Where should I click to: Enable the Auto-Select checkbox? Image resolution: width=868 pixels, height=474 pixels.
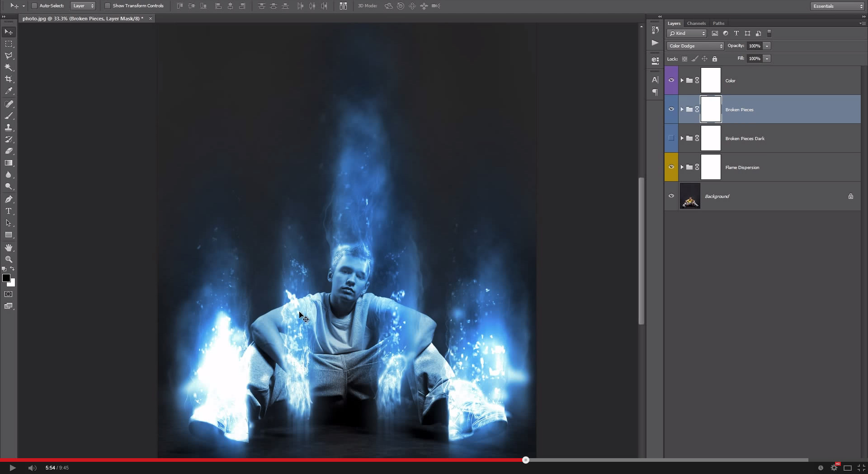click(34, 6)
